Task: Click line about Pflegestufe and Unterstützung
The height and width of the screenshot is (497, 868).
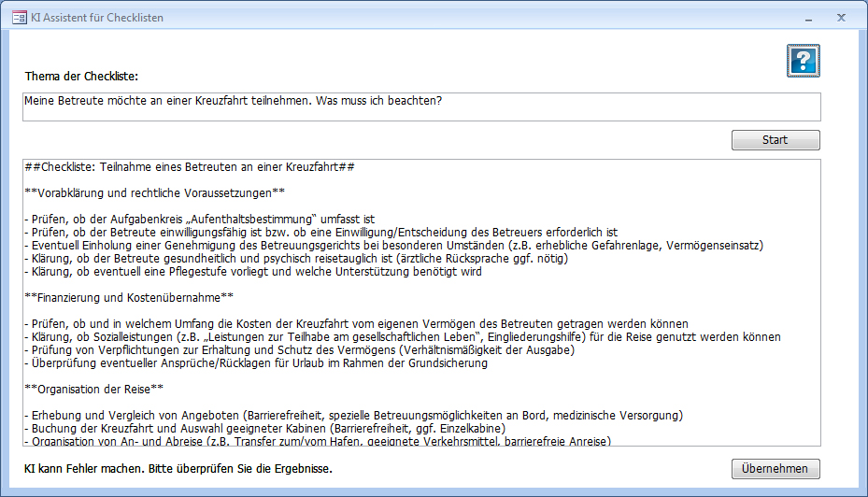Action: pyautogui.click(x=253, y=272)
